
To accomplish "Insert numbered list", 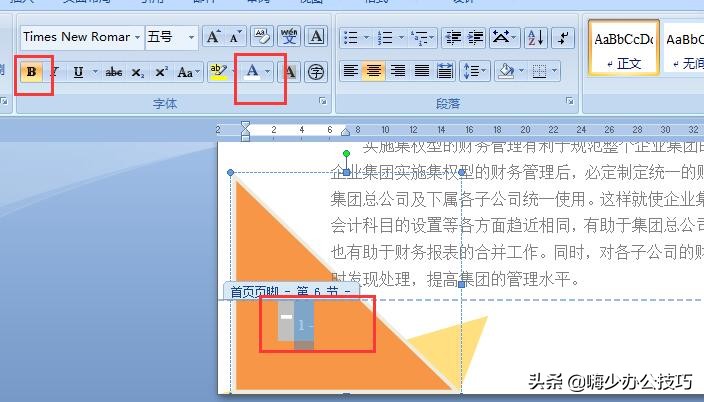I will tap(385, 38).
